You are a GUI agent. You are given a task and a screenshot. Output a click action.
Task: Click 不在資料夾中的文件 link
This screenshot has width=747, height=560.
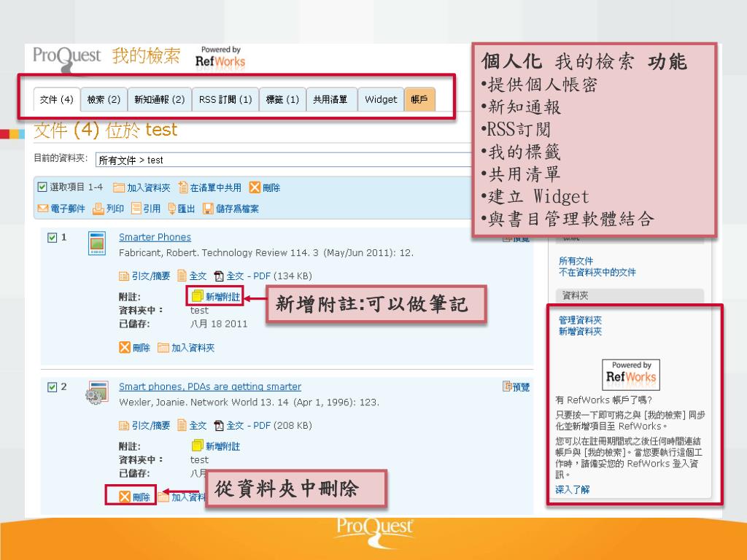[x=597, y=273]
